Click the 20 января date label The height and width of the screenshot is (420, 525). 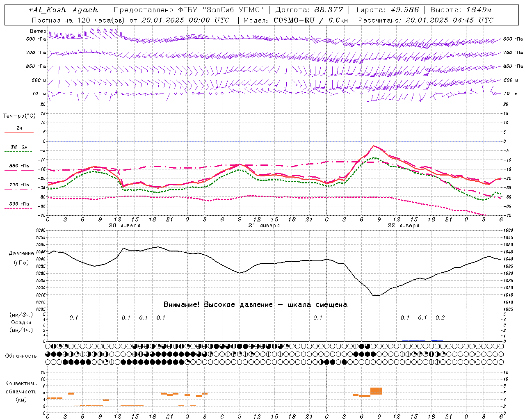[x=125, y=226]
